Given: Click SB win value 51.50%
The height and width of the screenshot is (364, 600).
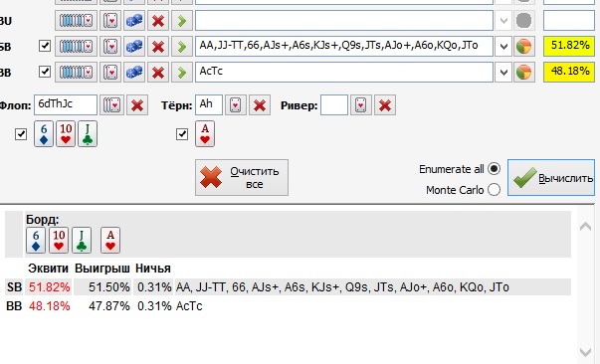Looking at the screenshot, I should pyautogui.click(x=109, y=287).
